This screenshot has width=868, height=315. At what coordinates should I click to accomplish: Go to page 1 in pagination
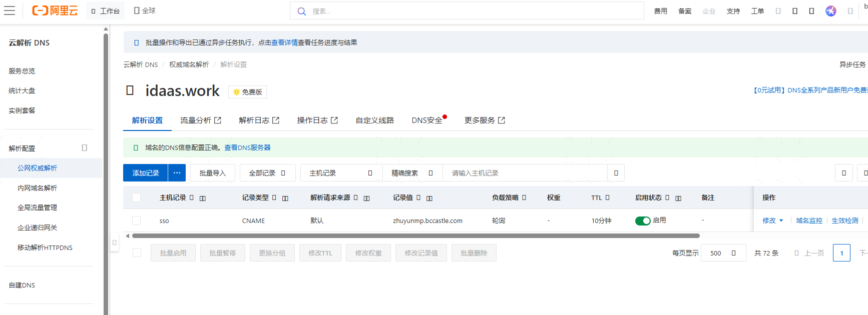pyautogui.click(x=841, y=253)
